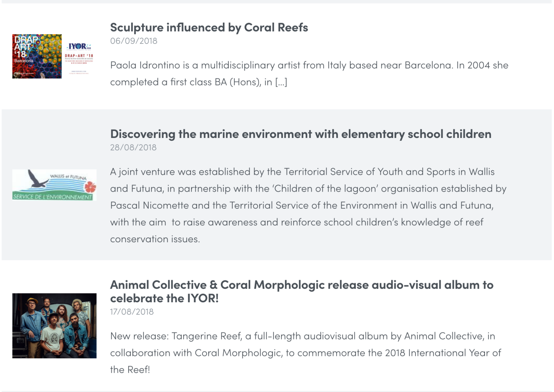Click the 'conservation issues.' ending text

[x=155, y=239]
